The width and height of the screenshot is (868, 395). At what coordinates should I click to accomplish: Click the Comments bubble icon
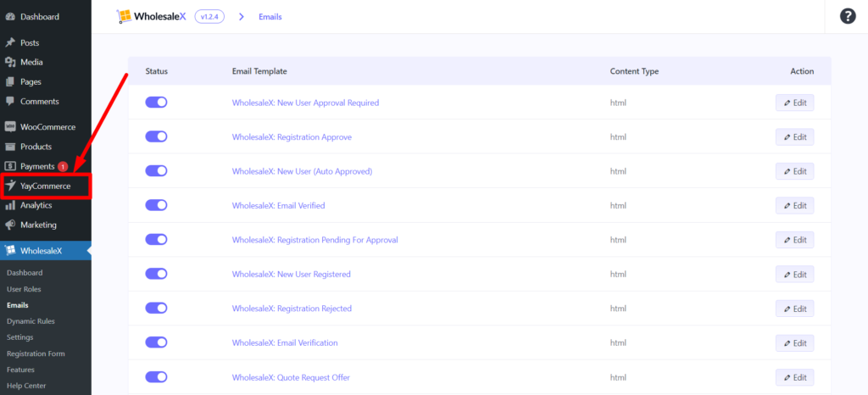pos(10,101)
